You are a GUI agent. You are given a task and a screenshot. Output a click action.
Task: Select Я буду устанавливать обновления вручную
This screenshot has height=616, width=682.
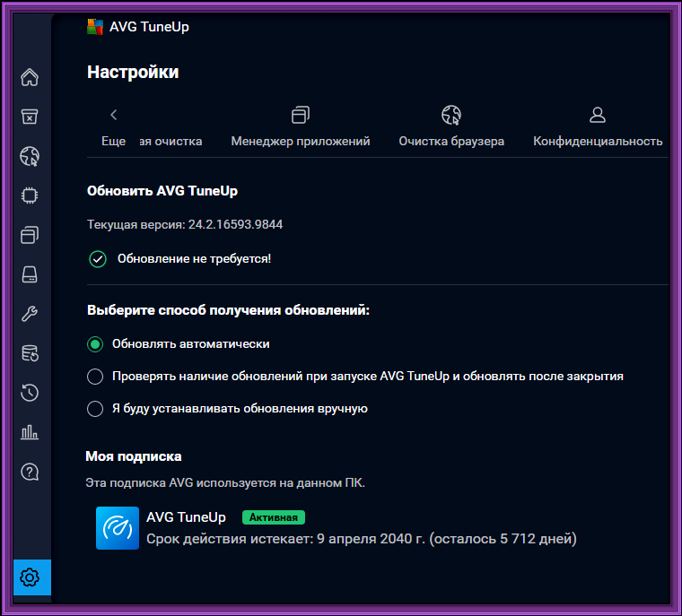pyautogui.click(x=95, y=409)
